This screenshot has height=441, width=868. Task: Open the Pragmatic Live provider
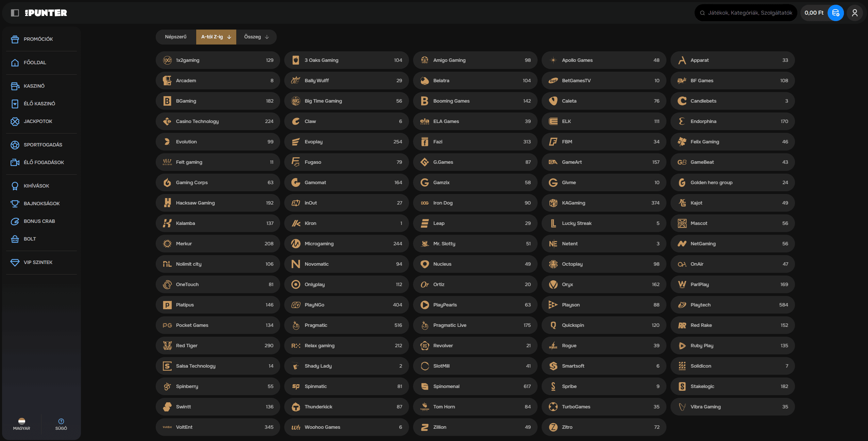pyautogui.click(x=475, y=325)
